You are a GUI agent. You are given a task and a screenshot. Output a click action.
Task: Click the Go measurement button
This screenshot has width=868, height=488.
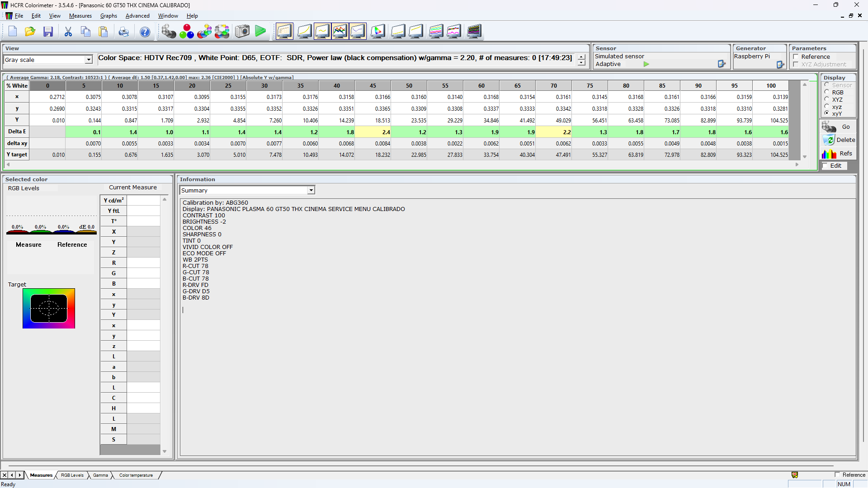pos(839,127)
